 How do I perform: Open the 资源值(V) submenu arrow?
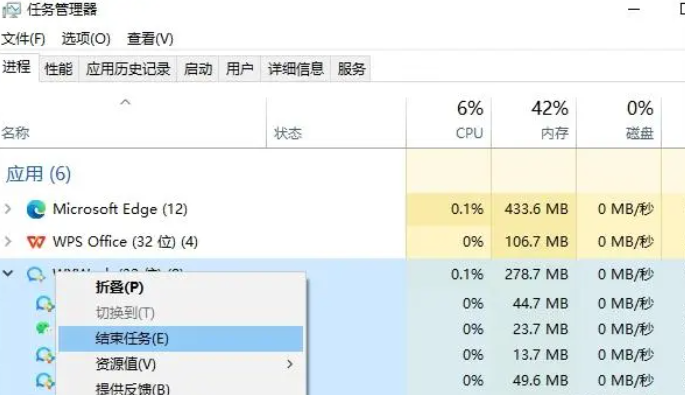pyautogui.click(x=290, y=364)
